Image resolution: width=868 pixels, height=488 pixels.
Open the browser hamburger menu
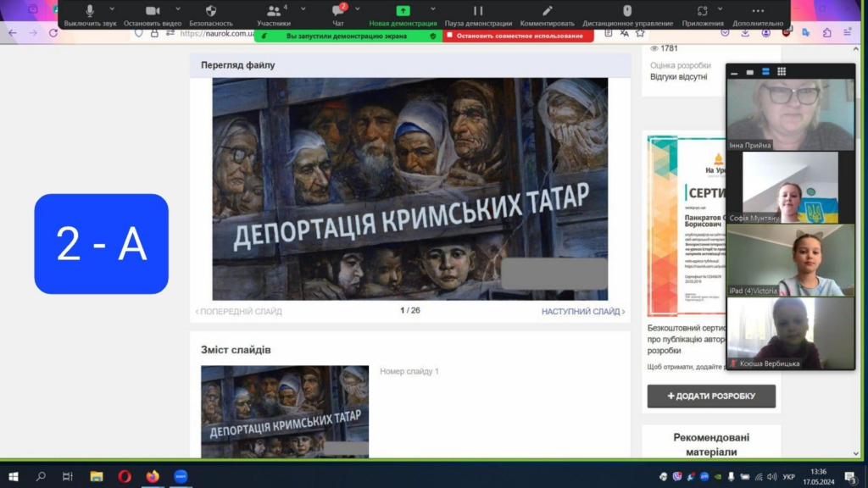[848, 33]
